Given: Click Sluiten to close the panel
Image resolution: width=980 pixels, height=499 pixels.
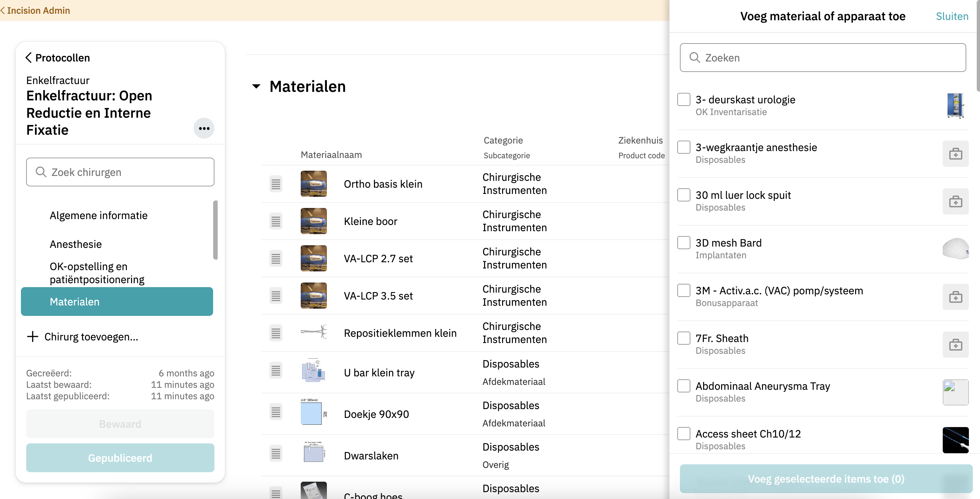Looking at the screenshot, I should click(952, 16).
